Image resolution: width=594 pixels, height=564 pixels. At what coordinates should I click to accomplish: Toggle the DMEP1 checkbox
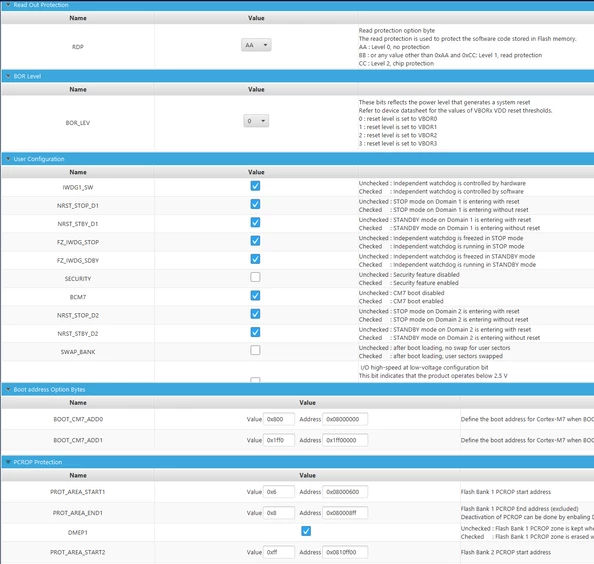[306, 531]
